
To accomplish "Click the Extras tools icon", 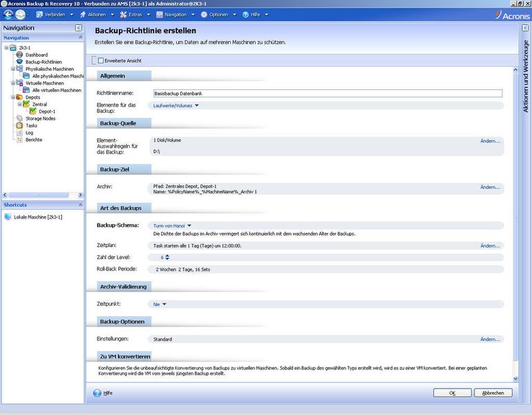I will point(123,15).
